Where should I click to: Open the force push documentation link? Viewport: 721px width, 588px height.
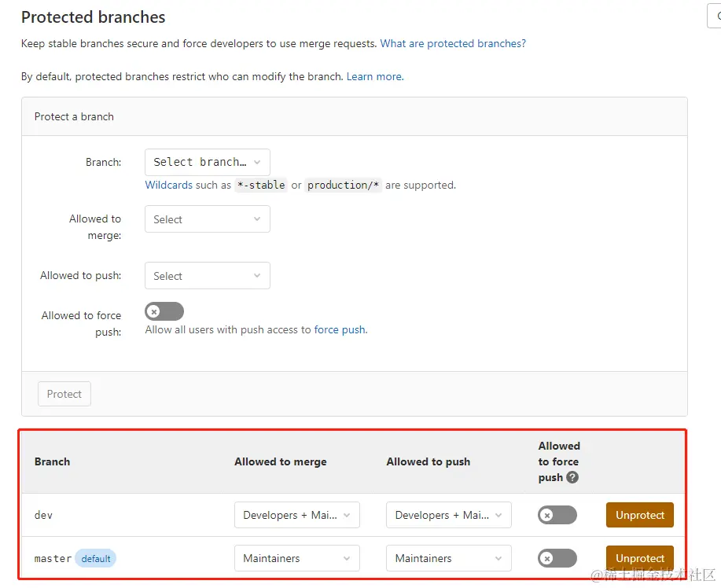point(340,329)
